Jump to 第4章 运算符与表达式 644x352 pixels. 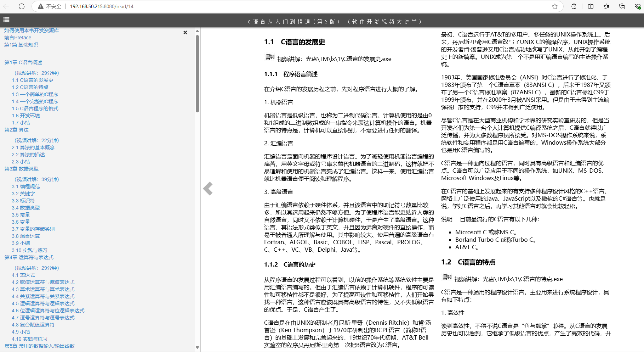(29, 257)
